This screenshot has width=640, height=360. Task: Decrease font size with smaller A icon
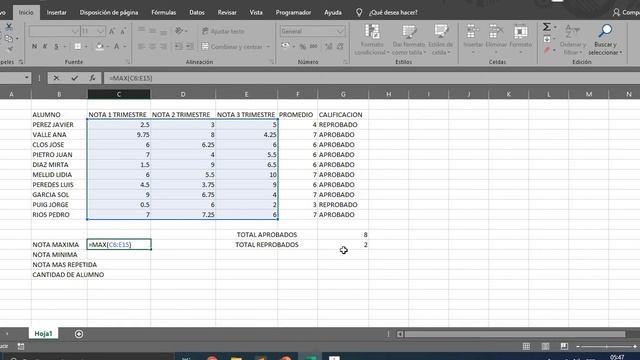tap(123, 31)
